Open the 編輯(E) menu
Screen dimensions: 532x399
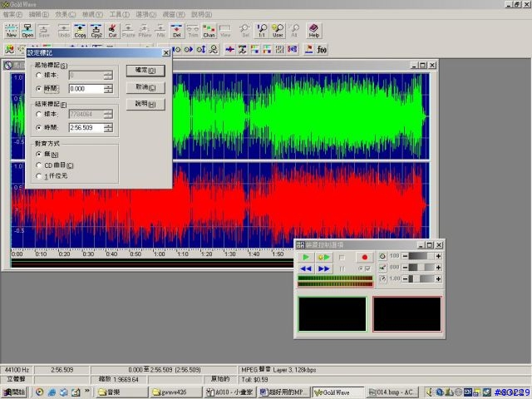click(39, 15)
